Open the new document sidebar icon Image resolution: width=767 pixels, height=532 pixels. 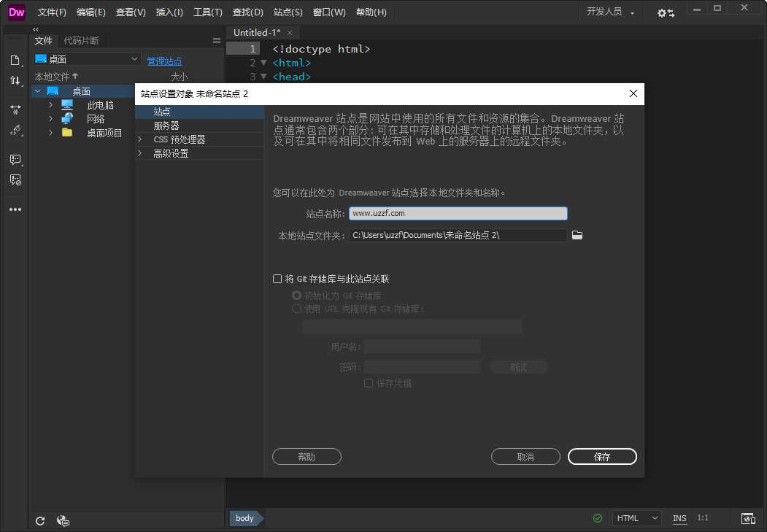click(x=15, y=60)
